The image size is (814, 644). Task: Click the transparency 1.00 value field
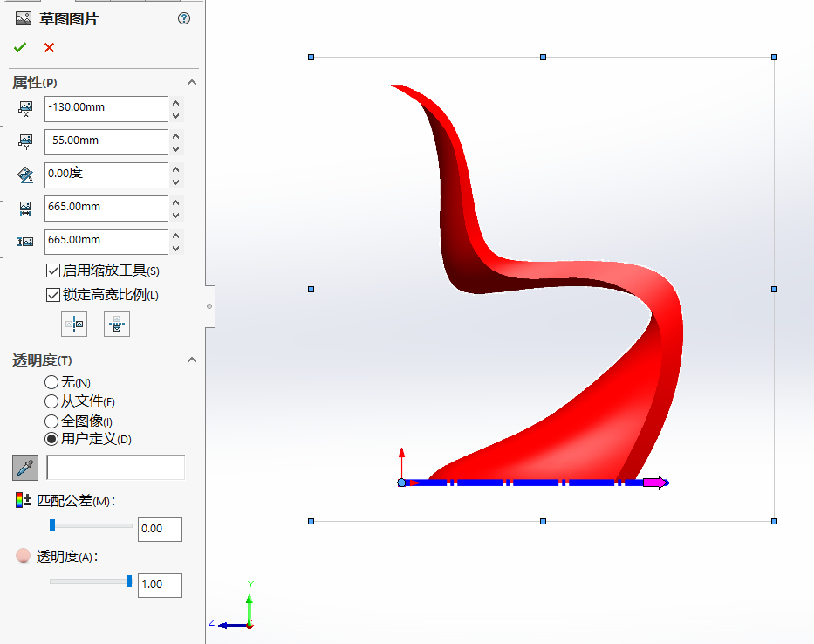160,586
